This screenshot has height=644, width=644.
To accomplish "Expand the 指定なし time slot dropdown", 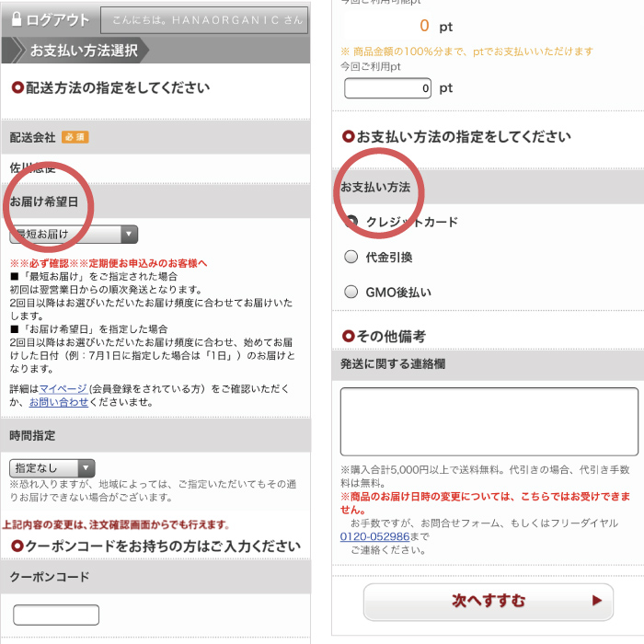I will pyautogui.click(x=52, y=468).
